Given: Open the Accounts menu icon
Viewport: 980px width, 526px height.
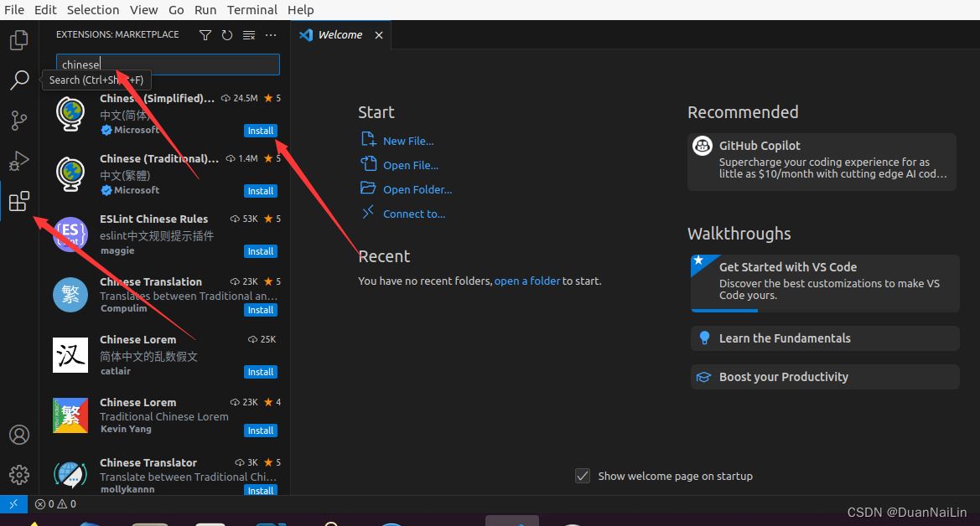Looking at the screenshot, I should (x=18, y=435).
